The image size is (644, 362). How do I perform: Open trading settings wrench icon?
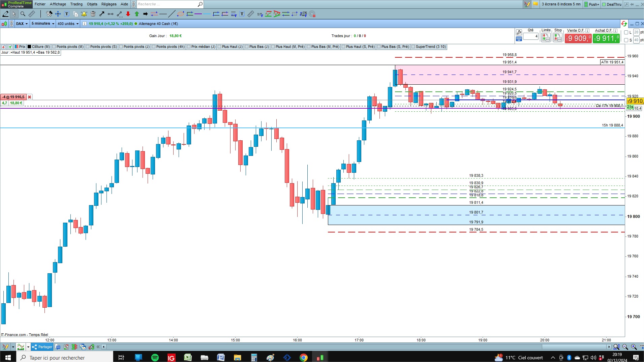[x=519, y=32]
